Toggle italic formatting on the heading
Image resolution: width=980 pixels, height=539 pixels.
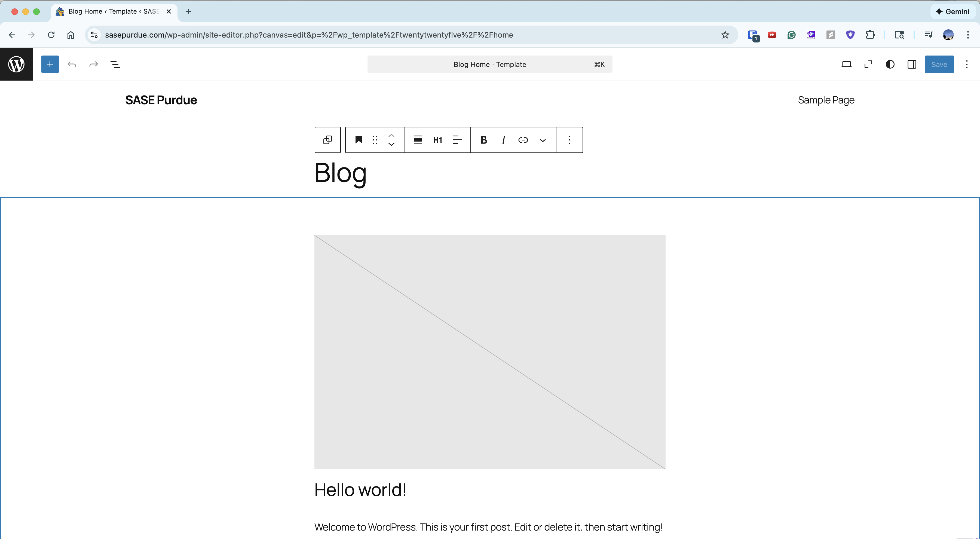503,140
